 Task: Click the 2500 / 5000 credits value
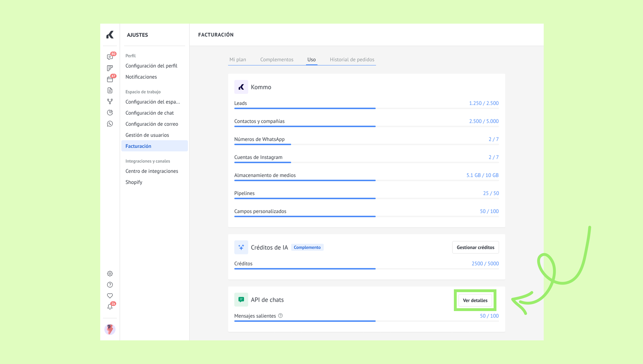click(485, 264)
